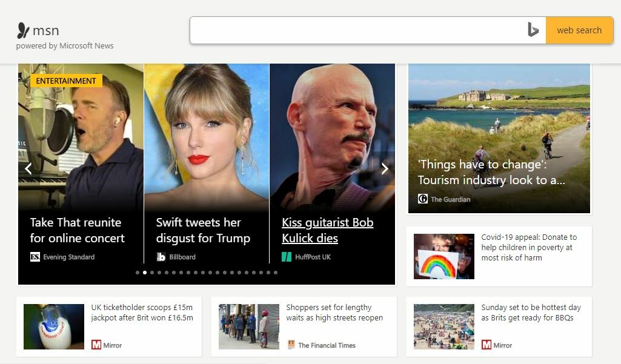Click the Taylor Swift photo
621x364 pixels.
pos(207,137)
